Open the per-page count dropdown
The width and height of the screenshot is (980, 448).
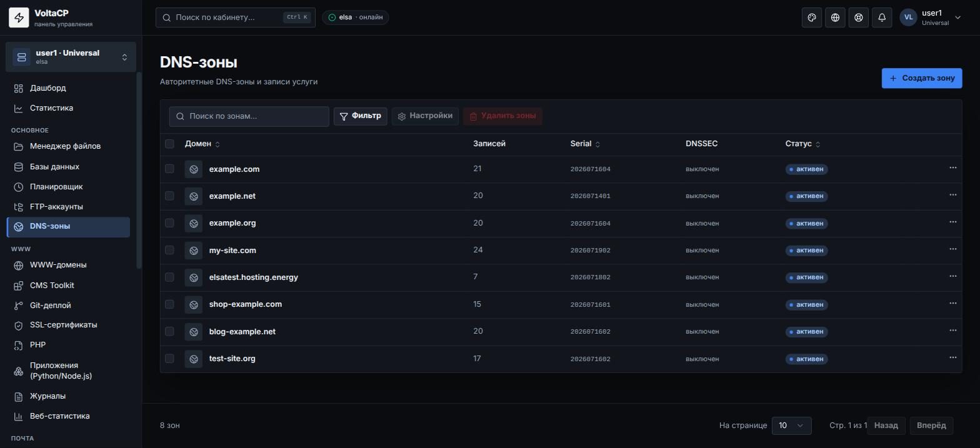(791, 426)
